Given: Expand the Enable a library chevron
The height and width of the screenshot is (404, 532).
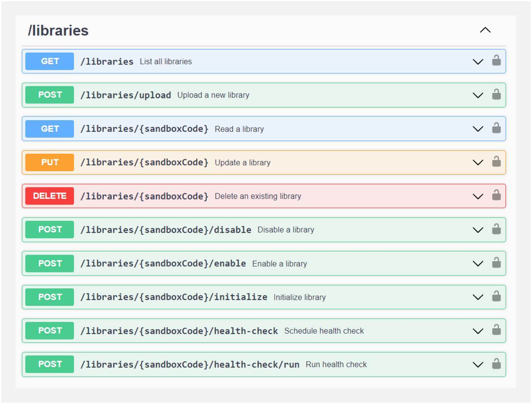Looking at the screenshot, I should (x=478, y=264).
